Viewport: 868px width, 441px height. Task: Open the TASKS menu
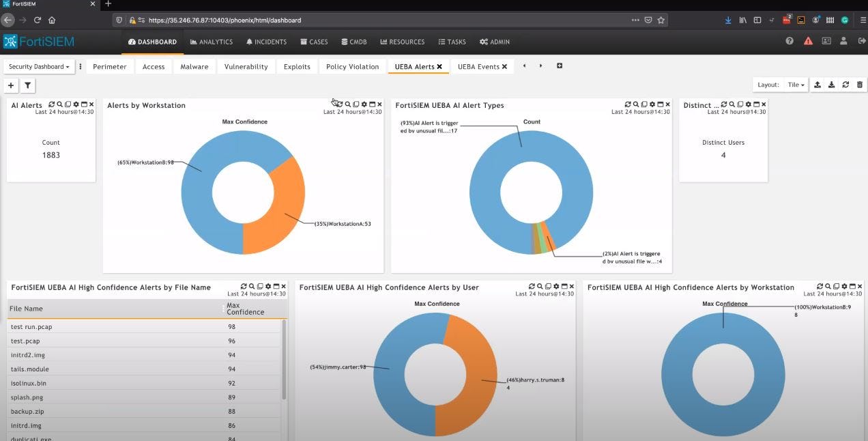(x=452, y=42)
